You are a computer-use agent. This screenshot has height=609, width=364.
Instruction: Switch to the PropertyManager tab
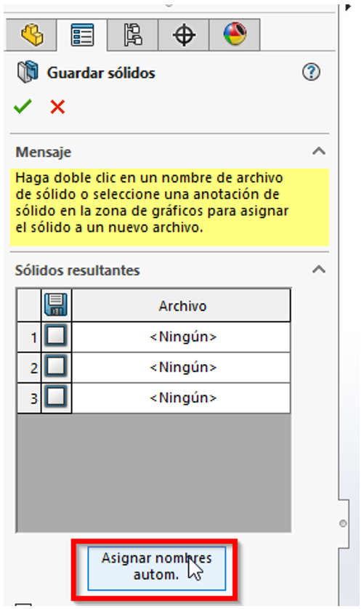[82, 36]
